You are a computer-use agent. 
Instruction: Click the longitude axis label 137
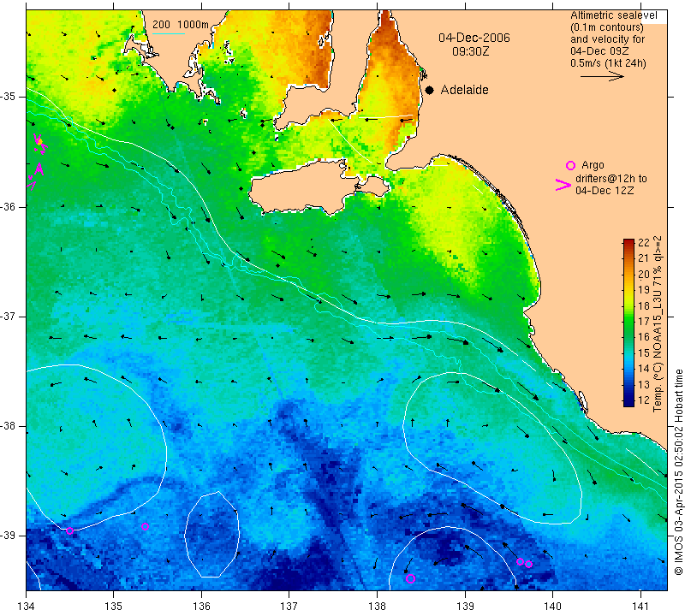[x=289, y=606]
